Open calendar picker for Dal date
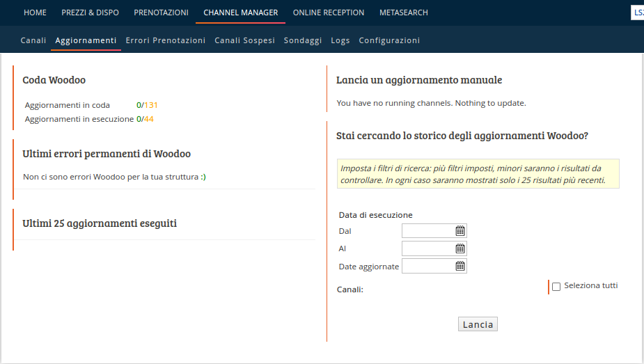This screenshot has width=644, height=364. pos(460,231)
